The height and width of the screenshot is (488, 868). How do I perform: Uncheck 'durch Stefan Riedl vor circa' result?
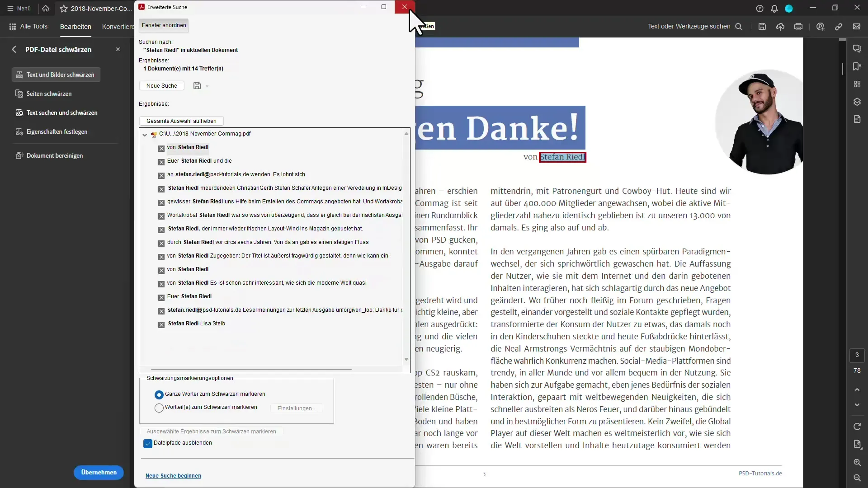[161, 243]
